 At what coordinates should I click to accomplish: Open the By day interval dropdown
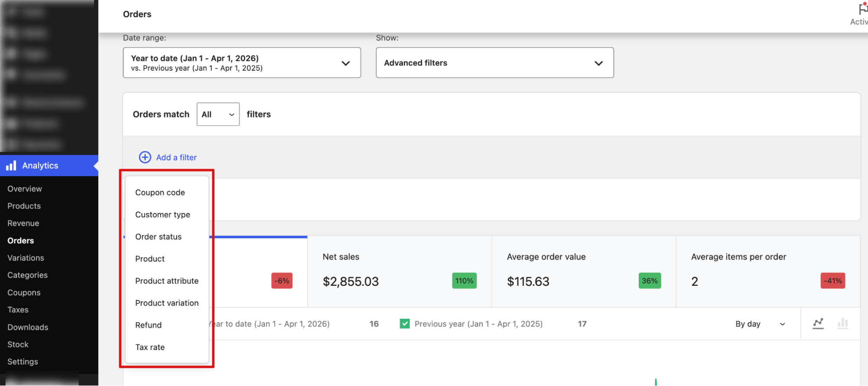click(x=760, y=324)
